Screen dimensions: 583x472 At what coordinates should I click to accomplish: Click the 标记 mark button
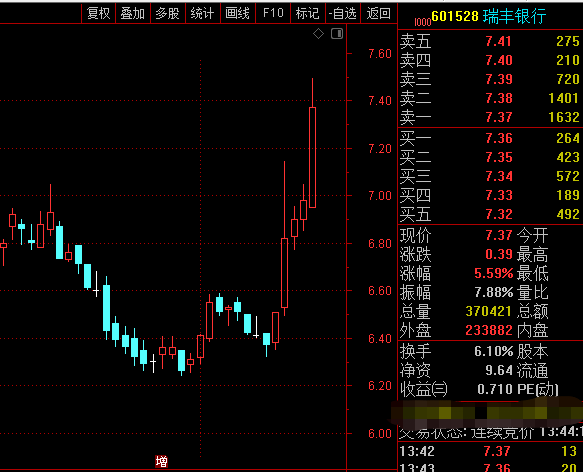click(x=307, y=13)
